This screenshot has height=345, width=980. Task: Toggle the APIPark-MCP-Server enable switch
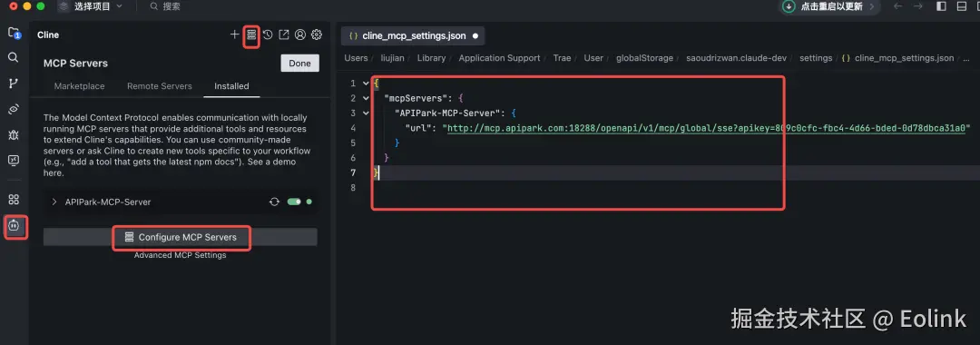point(294,202)
